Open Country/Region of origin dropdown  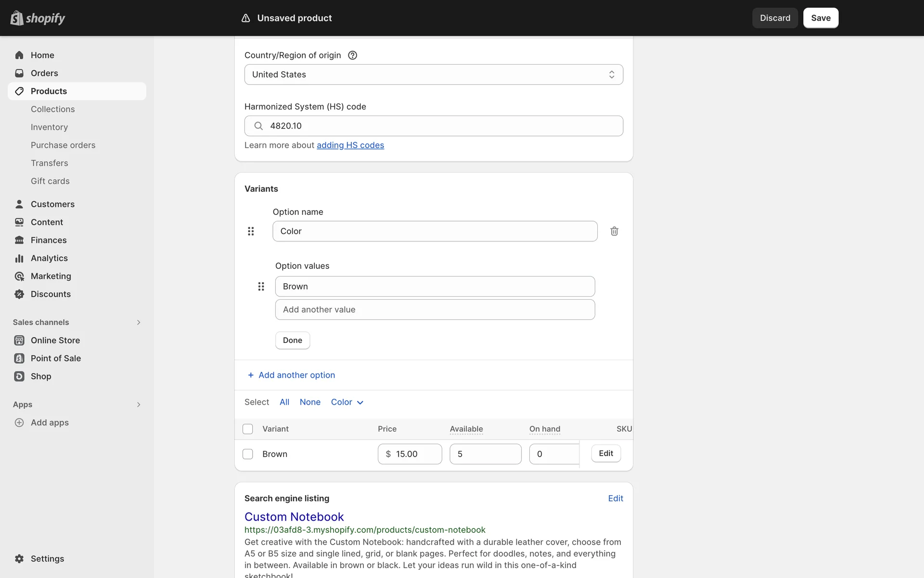tap(433, 75)
